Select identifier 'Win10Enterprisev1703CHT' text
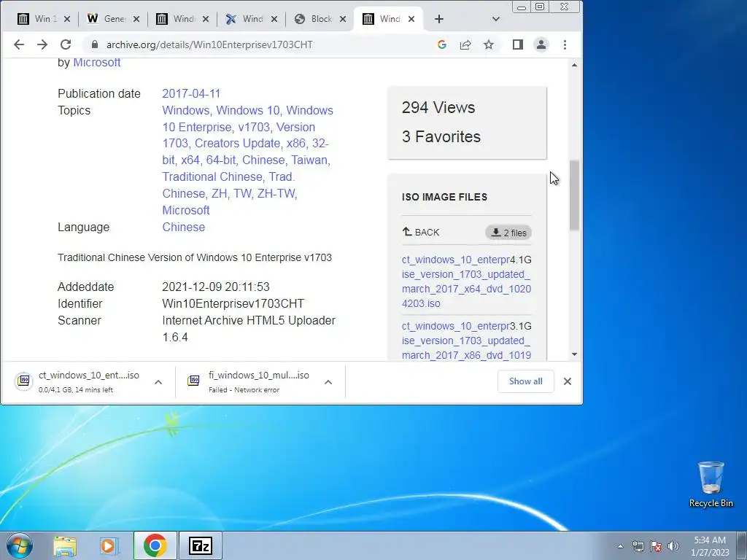This screenshot has width=747, height=560. click(233, 304)
